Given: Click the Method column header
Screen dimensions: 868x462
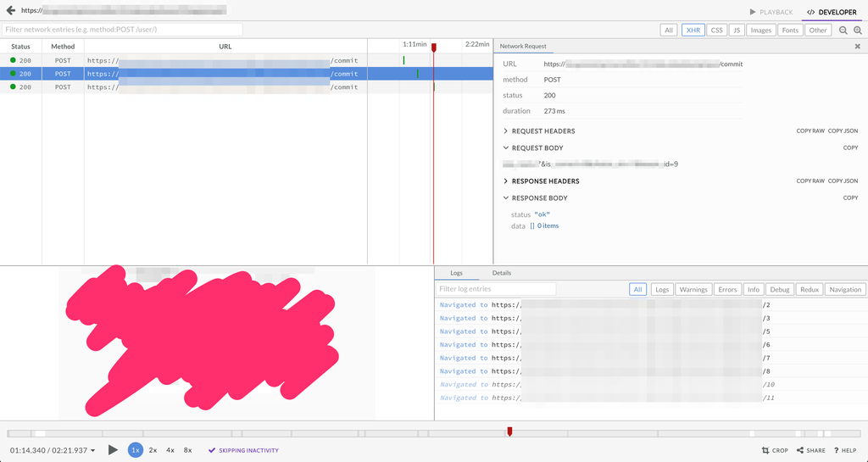Looking at the screenshot, I should coord(63,47).
